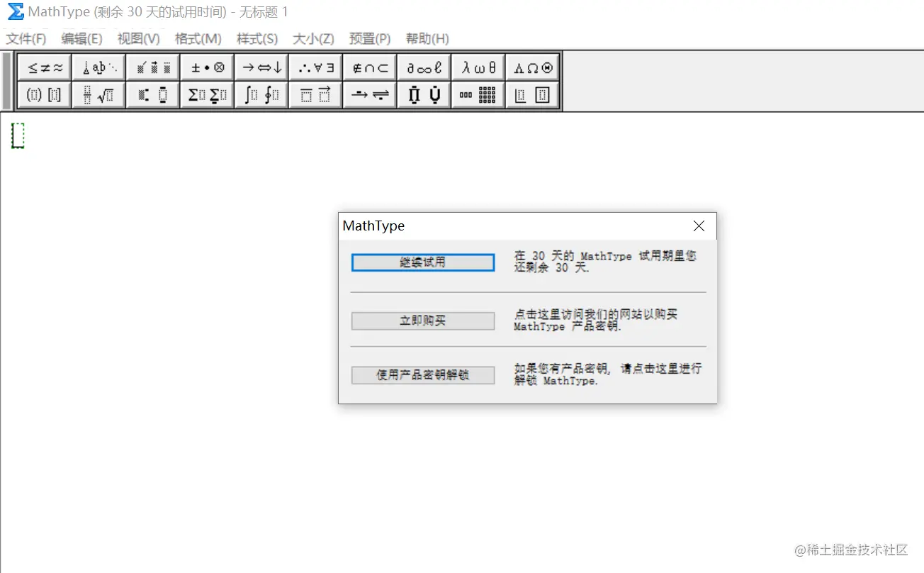Open the fence and bracket templates palette

tap(44, 94)
